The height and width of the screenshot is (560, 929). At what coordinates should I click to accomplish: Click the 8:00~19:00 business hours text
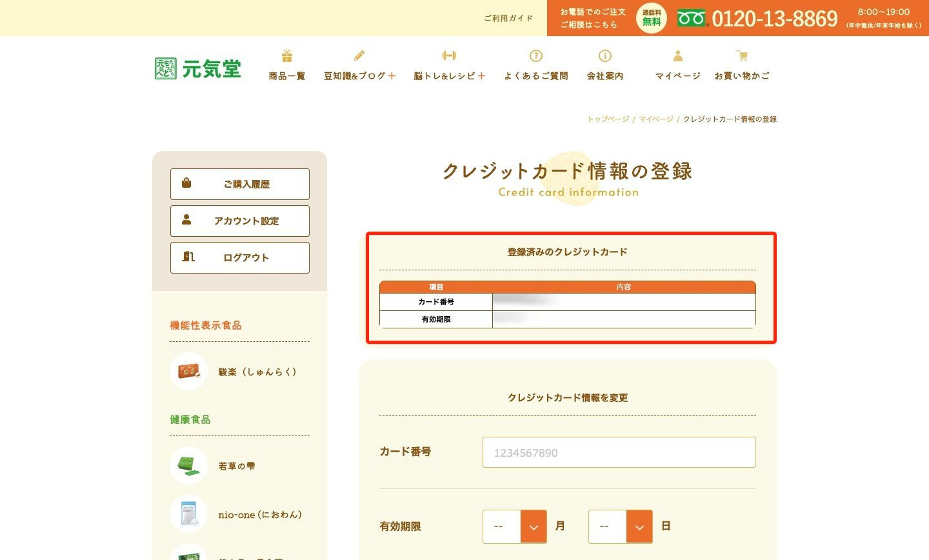pos(884,12)
